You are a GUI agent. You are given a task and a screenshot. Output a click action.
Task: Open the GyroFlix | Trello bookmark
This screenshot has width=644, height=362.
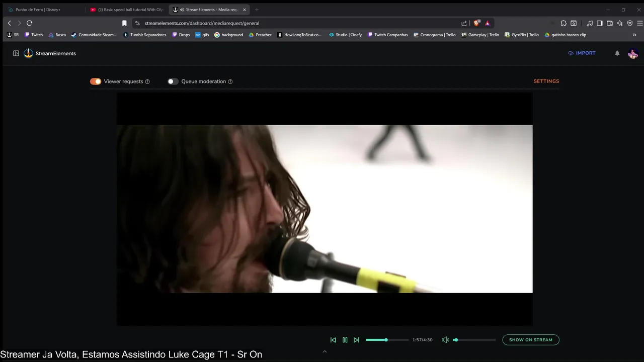tap(521, 35)
